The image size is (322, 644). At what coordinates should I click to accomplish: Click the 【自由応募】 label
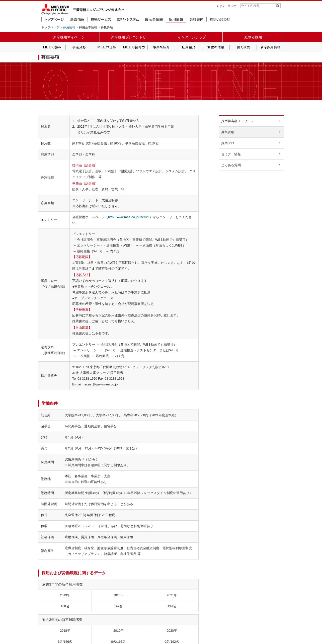82,328
